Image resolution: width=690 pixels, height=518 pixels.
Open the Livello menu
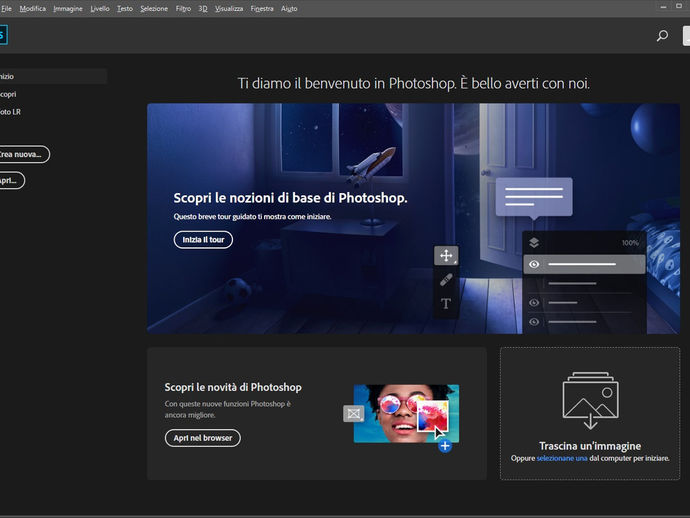(100, 8)
